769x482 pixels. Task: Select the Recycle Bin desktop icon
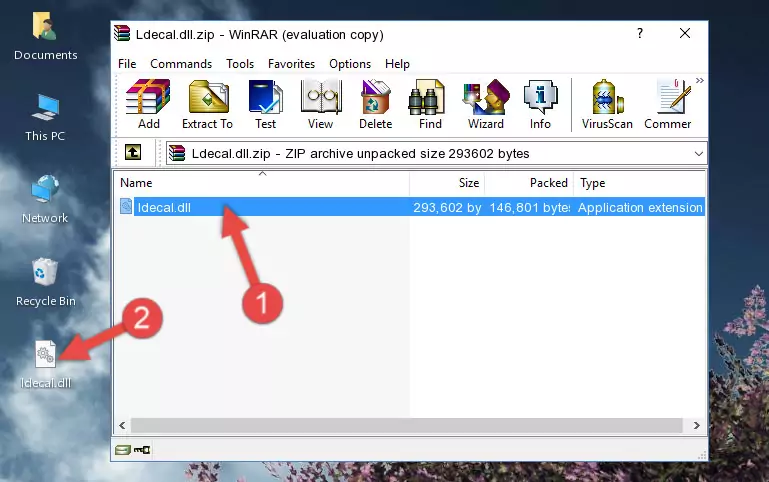(x=46, y=282)
